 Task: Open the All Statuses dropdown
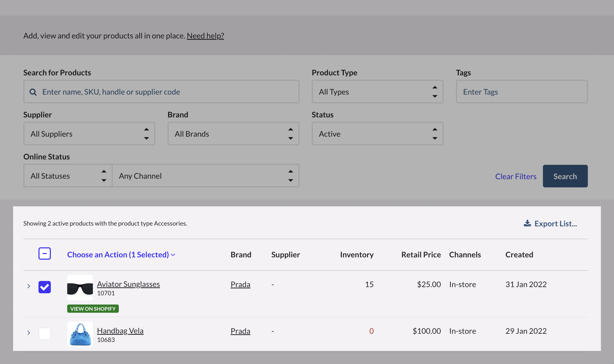(68, 176)
